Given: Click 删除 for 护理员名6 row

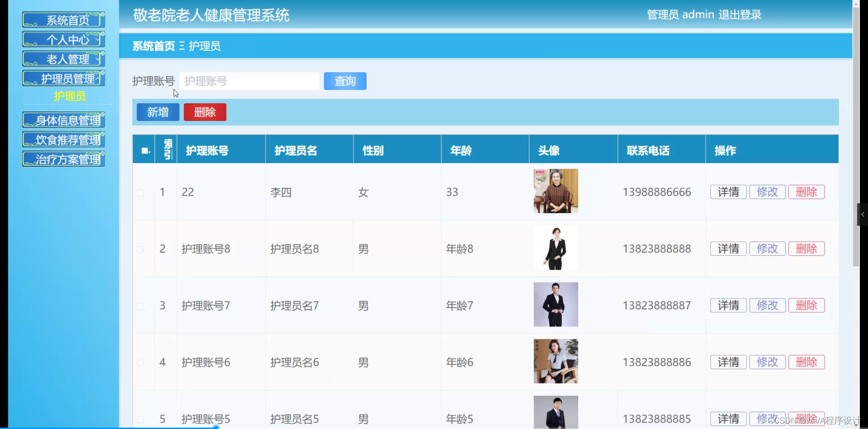Looking at the screenshot, I should click(x=807, y=362).
